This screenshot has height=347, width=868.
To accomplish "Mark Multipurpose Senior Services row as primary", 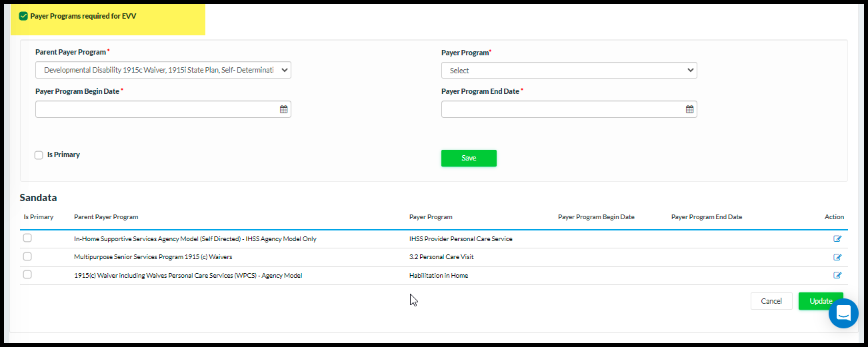I will point(27,256).
